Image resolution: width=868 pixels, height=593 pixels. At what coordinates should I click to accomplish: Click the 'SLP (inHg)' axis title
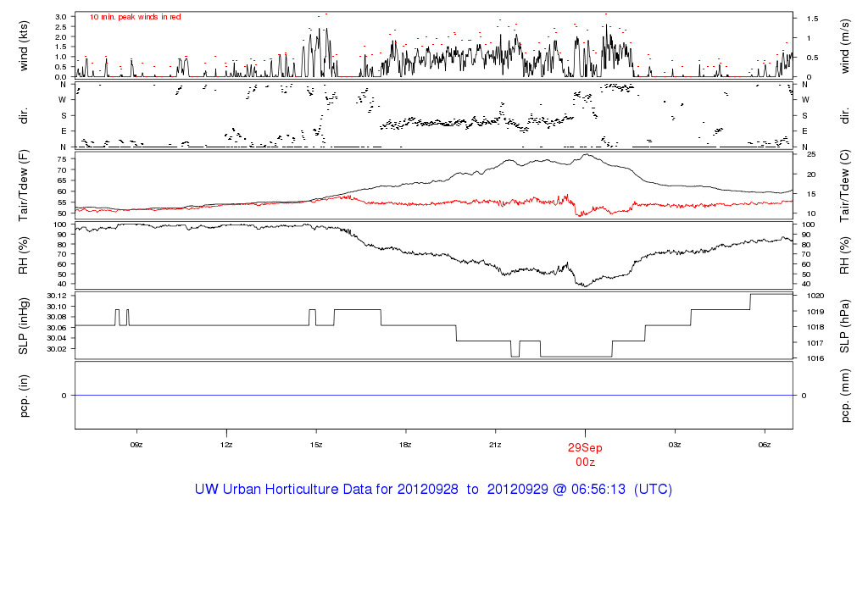click(23, 326)
